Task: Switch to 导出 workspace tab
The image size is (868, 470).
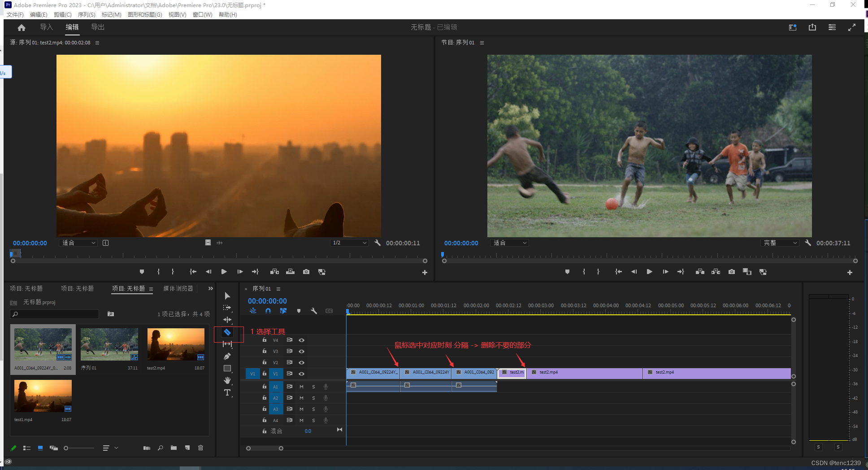Action: click(x=98, y=27)
